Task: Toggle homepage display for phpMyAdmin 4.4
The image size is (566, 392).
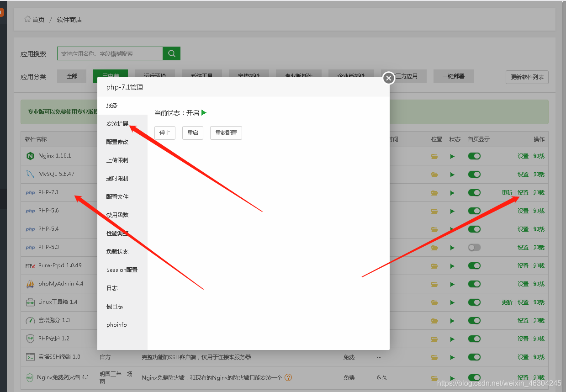Action: 474,284
